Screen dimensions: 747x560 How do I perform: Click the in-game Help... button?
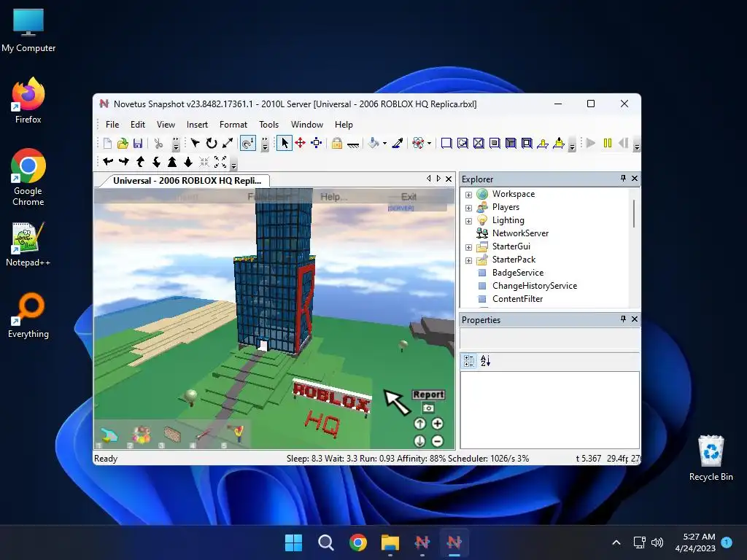point(333,197)
